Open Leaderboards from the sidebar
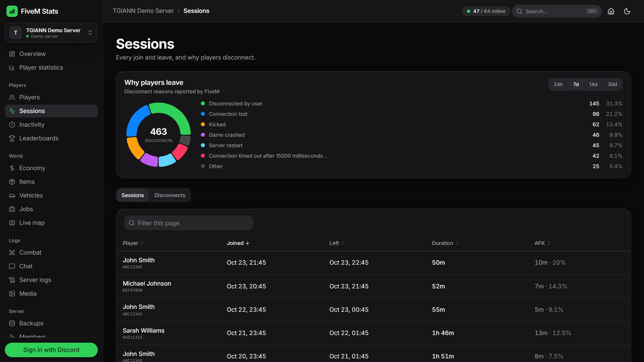This screenshot has height=362, width=644. click(51, 138)
